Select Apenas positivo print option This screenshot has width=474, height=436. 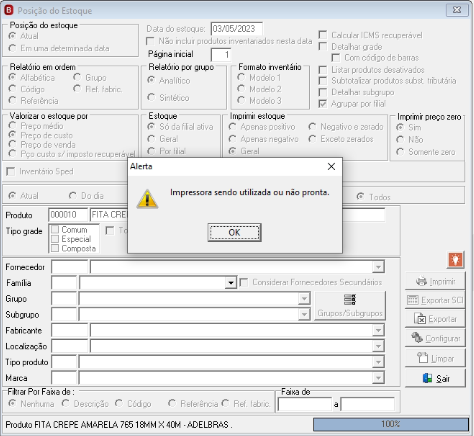point(233,127)
